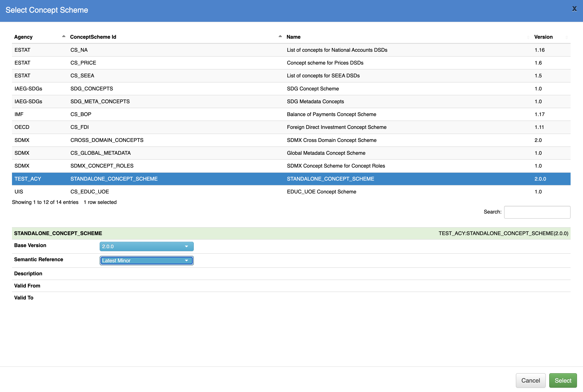Close the Select Concept Scheme dialog
Viewport: 583px width, 392px height.
point(574,9)
